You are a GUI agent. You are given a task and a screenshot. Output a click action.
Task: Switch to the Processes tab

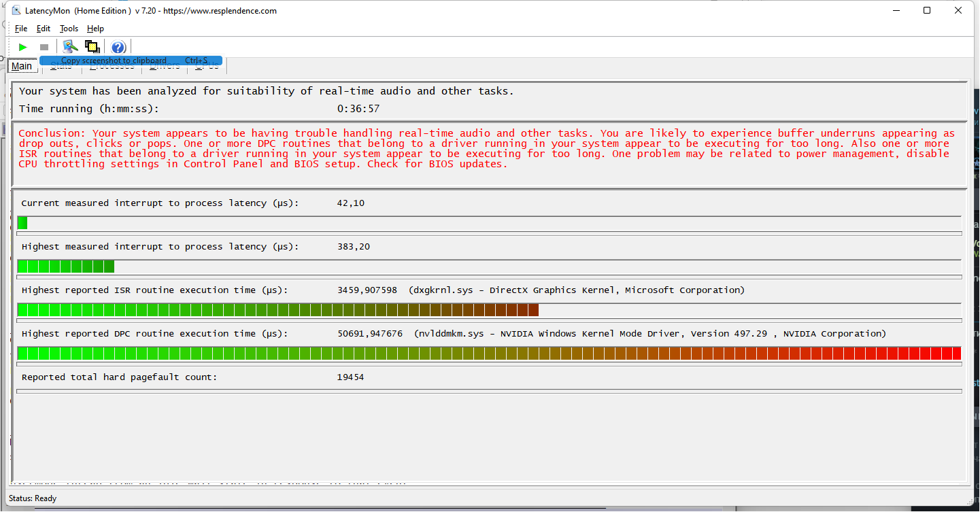[112, 67]
